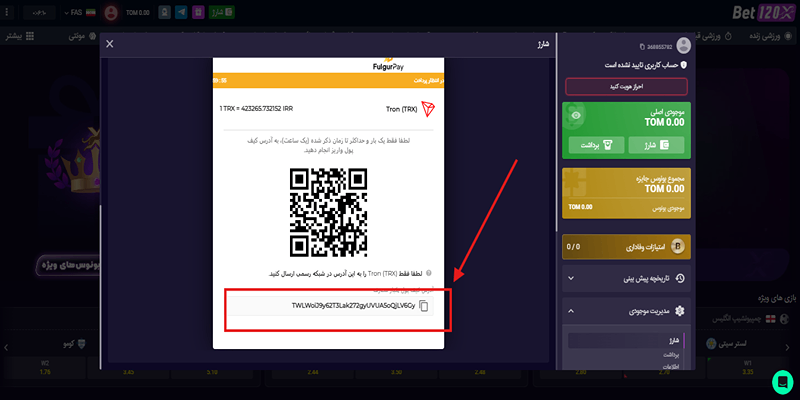Viewport: 800px width, 400px height.
Task: Close the شارژ deposit dialog
Action: point(110,44)
